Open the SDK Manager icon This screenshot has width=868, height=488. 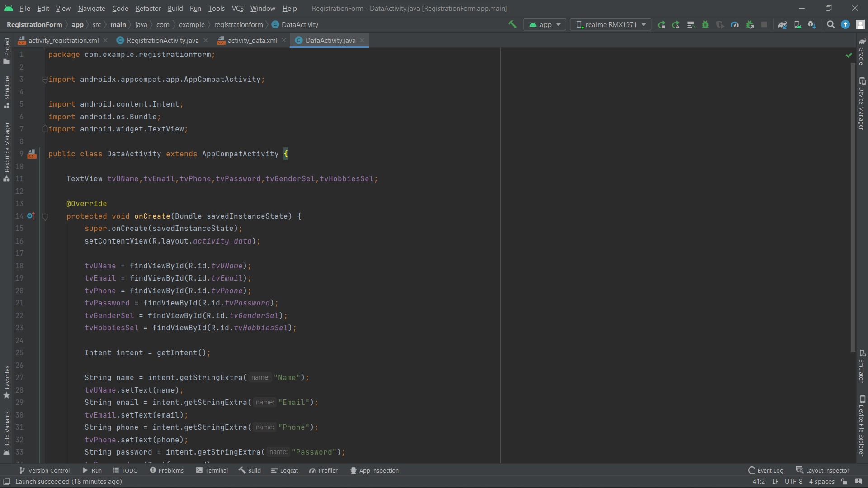coord(812,25)
